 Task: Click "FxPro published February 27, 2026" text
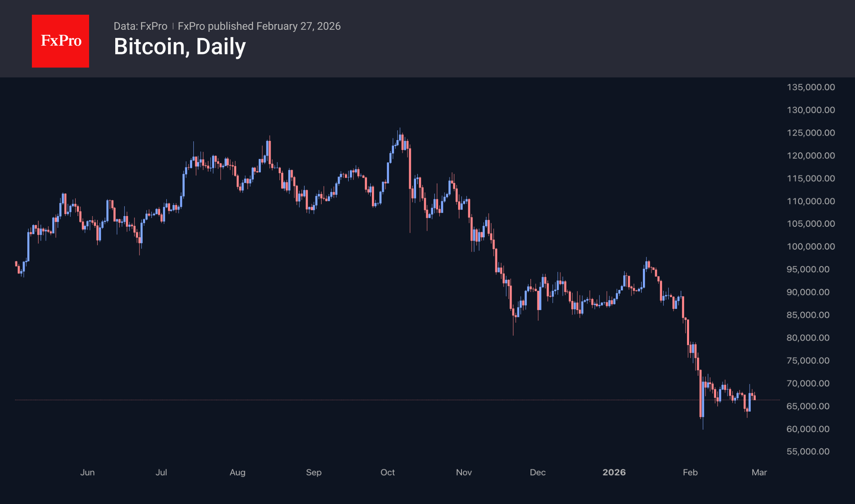[x=259, y=26]
